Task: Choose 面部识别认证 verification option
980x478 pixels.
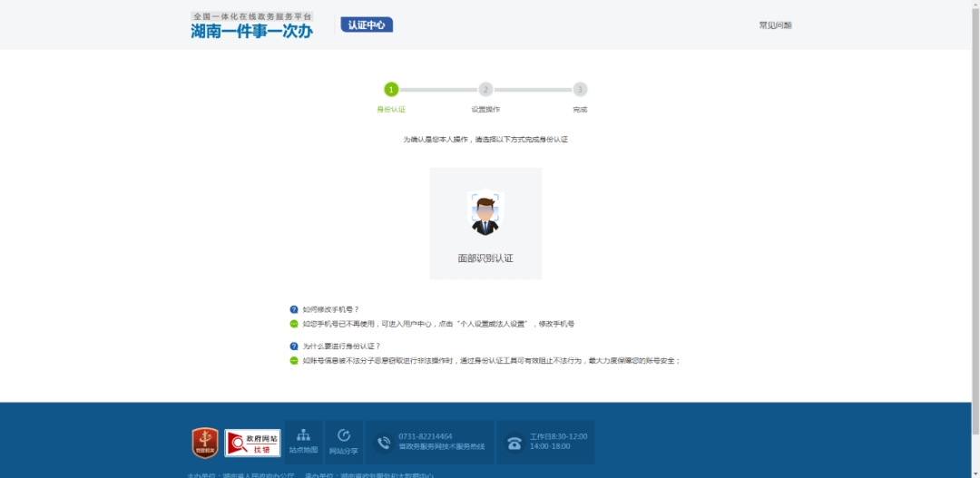Action: [485, 259]
